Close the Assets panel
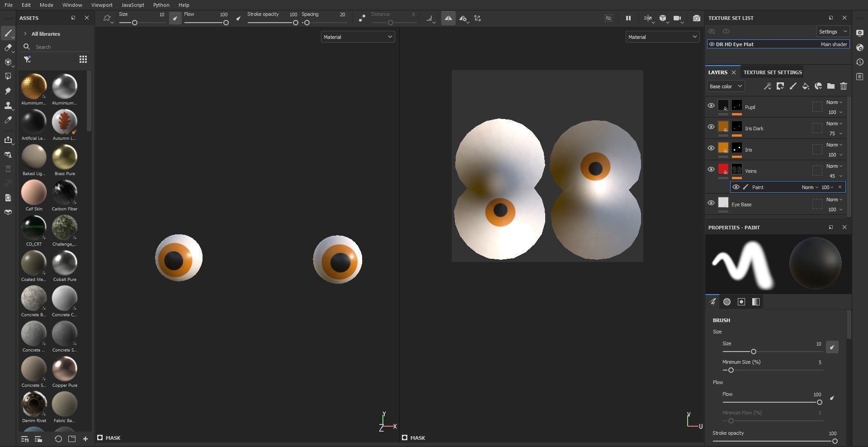 [87, 18]
